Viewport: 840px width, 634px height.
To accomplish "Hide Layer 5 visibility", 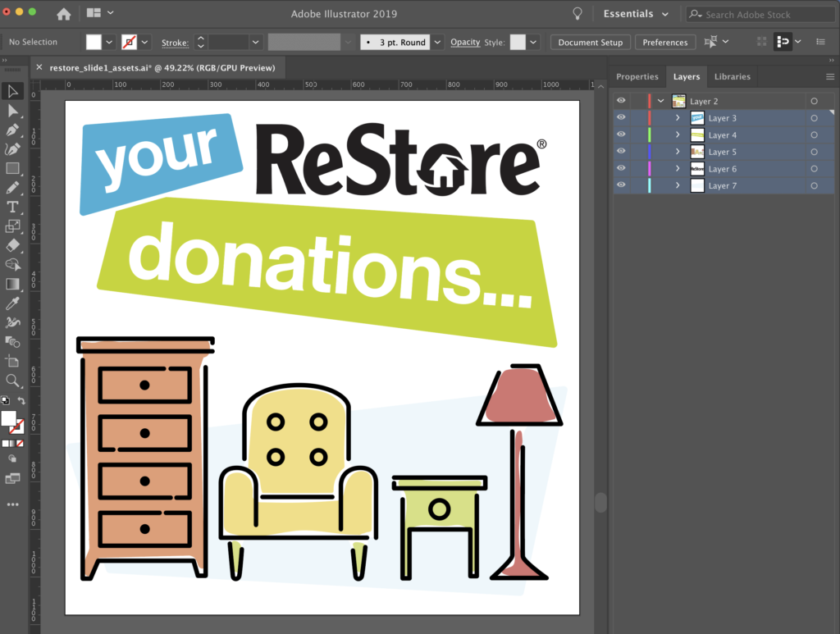I will point(621,151).
